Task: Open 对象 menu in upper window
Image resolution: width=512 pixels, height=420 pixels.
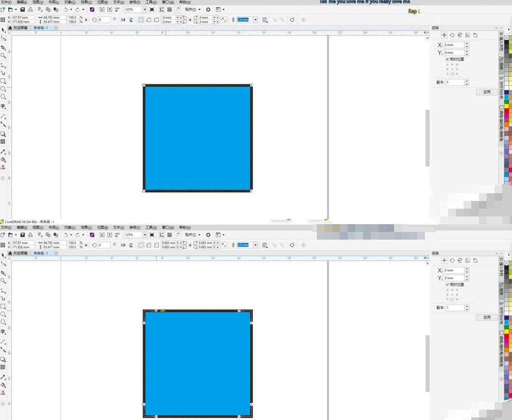Action: tap(70, 2)
